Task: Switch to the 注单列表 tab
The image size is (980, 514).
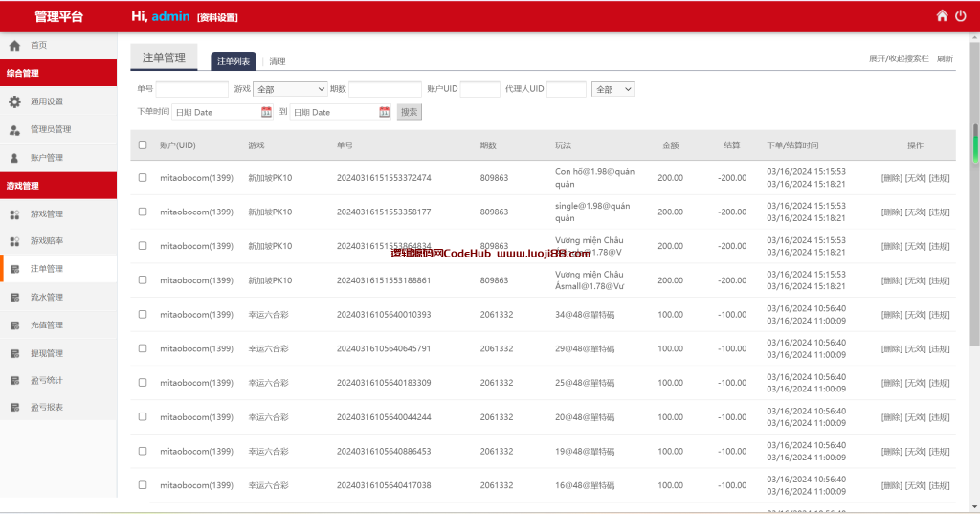Action: point(234,61)
